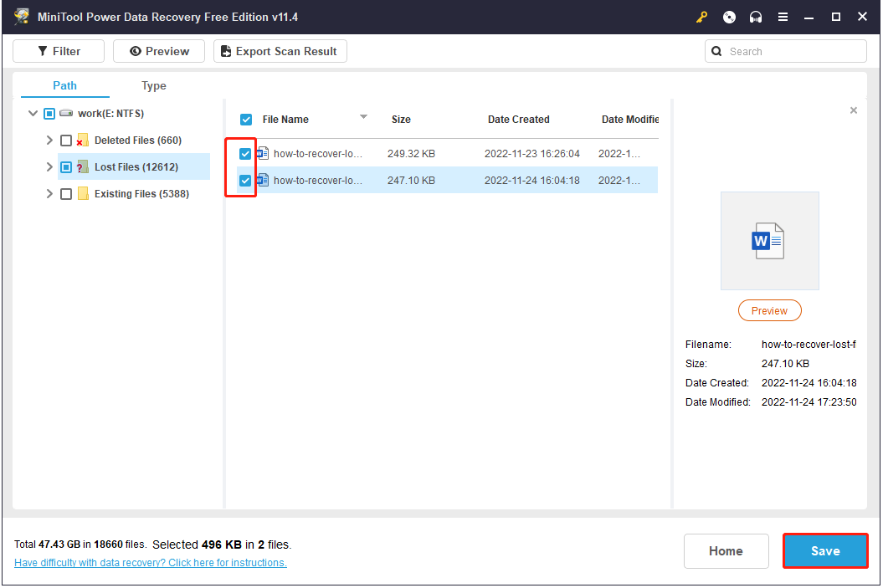Select Existing Files (5388) tree item
883x588 pixels.
tap(142, 193)
